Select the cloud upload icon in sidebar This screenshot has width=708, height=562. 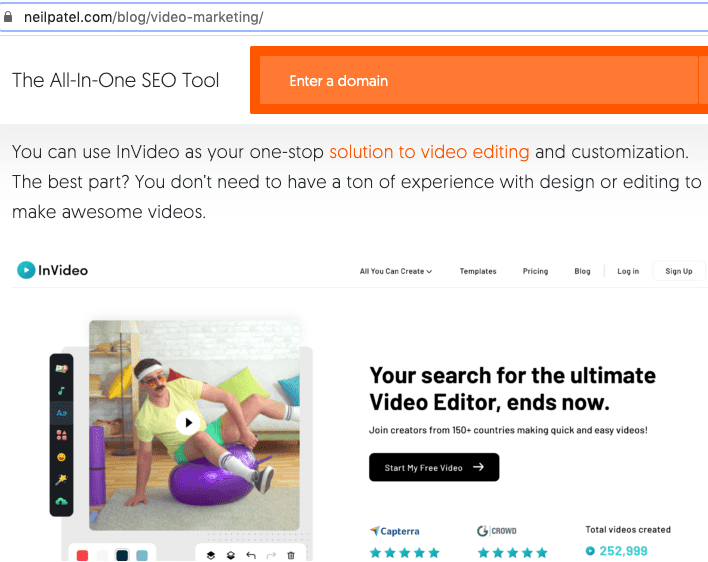point(61,501)
